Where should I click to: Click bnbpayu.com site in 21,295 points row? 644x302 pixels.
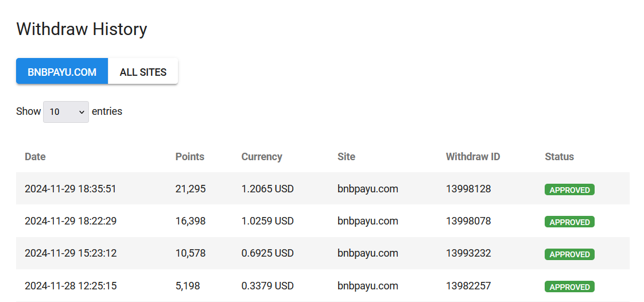click(368, 189)
